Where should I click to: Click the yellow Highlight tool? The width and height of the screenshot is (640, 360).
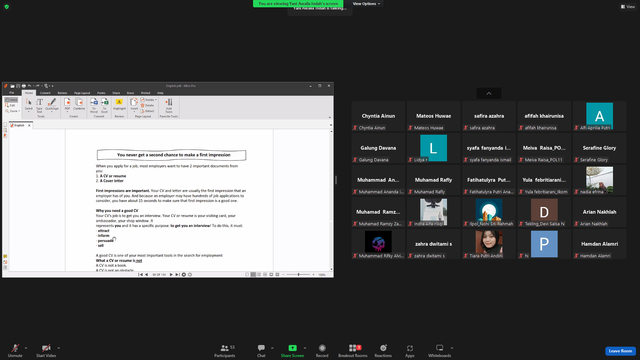tap(119, 104)
